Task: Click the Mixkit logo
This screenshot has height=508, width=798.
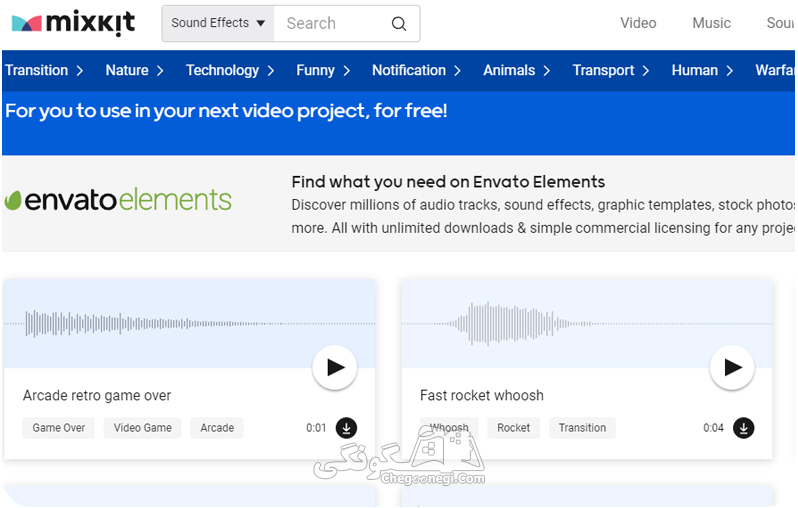Action: click(73, 23)
